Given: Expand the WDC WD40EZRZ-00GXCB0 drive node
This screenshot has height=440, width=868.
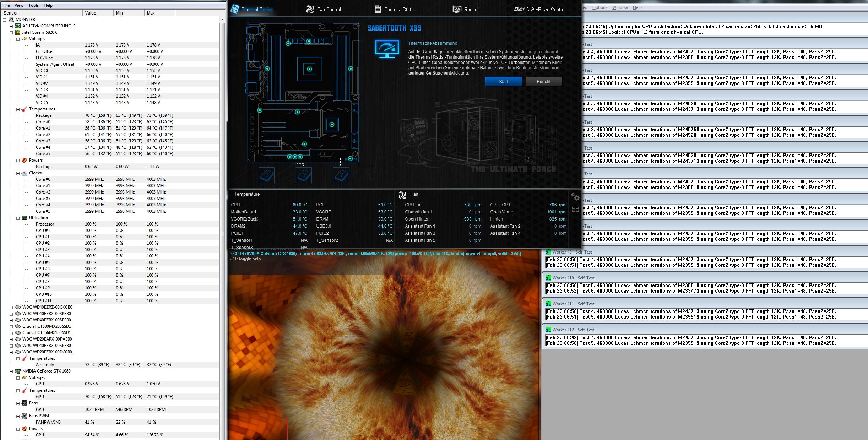Looking at the screenshot, I should 11,307.
